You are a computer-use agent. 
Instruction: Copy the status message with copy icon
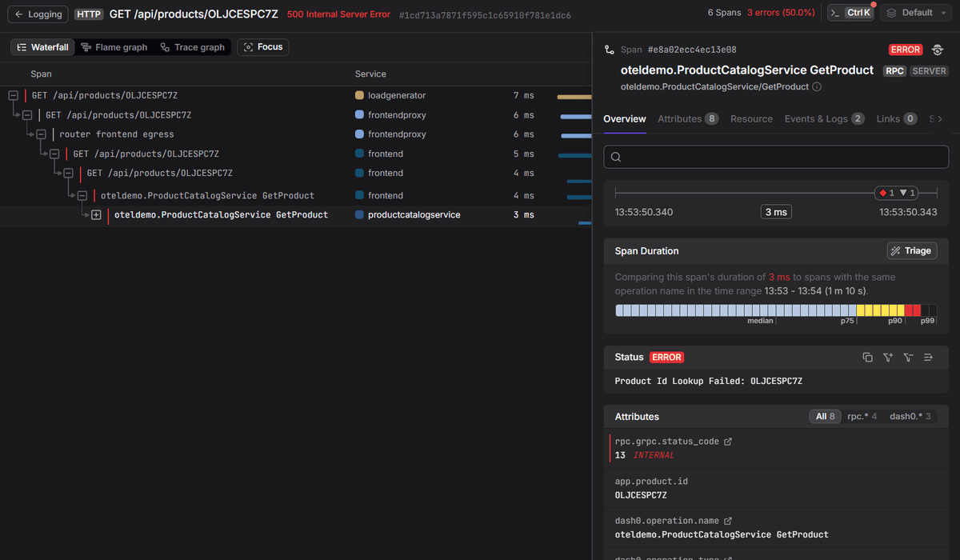pos(867,358)
